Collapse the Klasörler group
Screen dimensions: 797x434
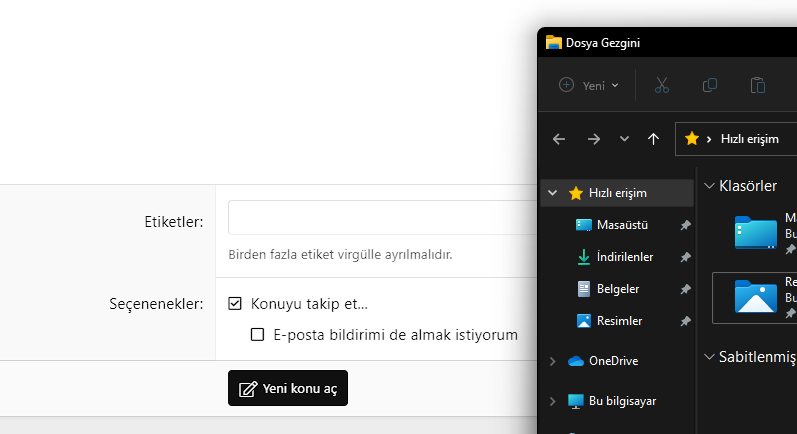709,185
